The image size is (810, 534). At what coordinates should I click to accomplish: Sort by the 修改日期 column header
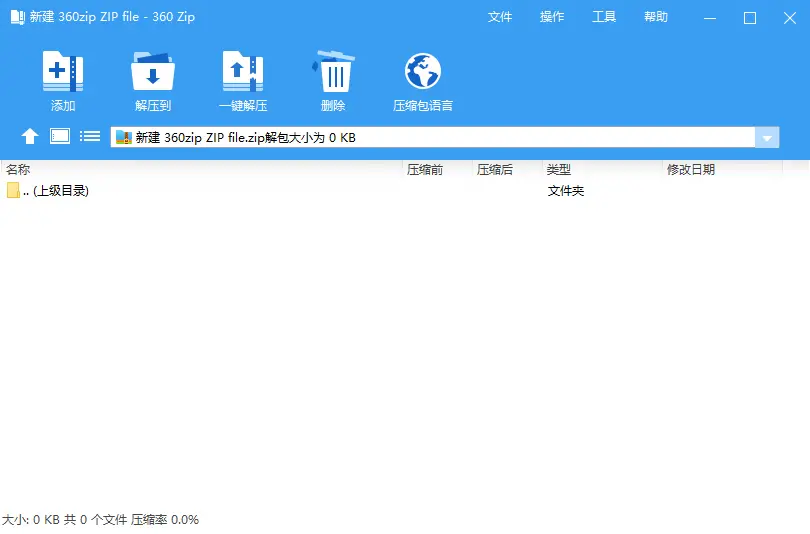723,169
